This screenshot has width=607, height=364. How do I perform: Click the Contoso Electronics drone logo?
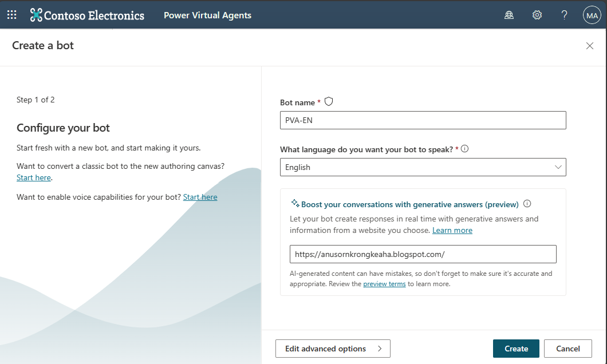pos(36,15)
